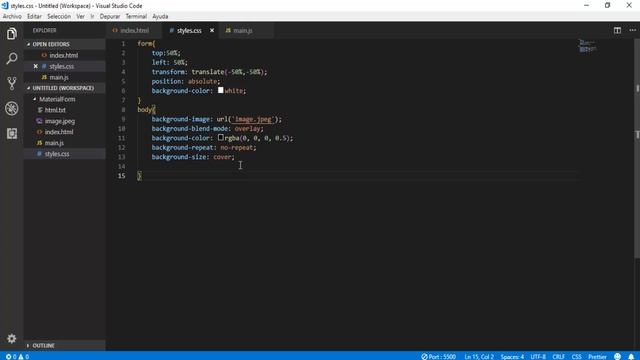Open the Source Control view

pyautogui.click(x=11, y=83)
